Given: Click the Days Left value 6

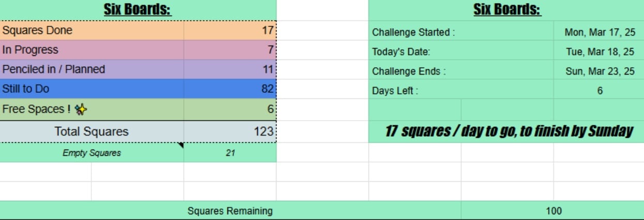Looking at the screenshot, I should click(x=599, y=91).
